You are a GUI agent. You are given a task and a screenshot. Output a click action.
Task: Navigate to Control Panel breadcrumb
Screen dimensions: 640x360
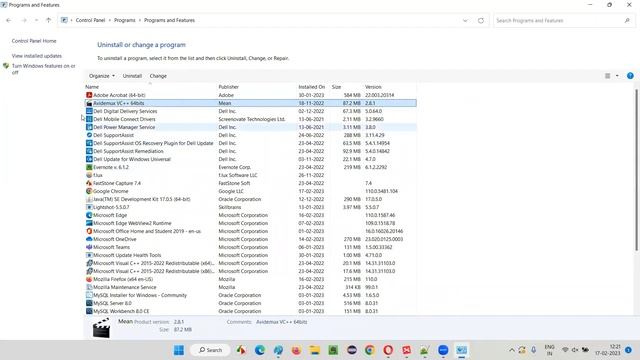click(90, 20)
